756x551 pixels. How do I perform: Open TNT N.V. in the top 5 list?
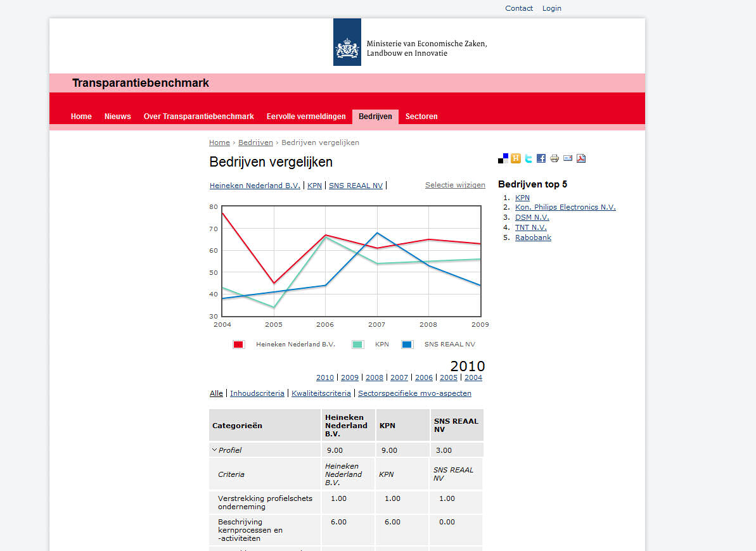531,227
